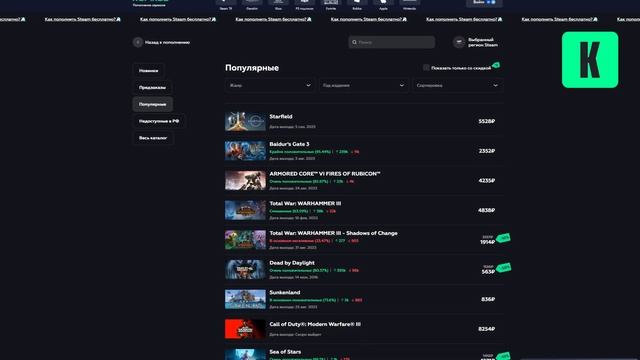Screen dimensions: 640x360
Task: Expand the Год издания dropdown
Action: 363,86
